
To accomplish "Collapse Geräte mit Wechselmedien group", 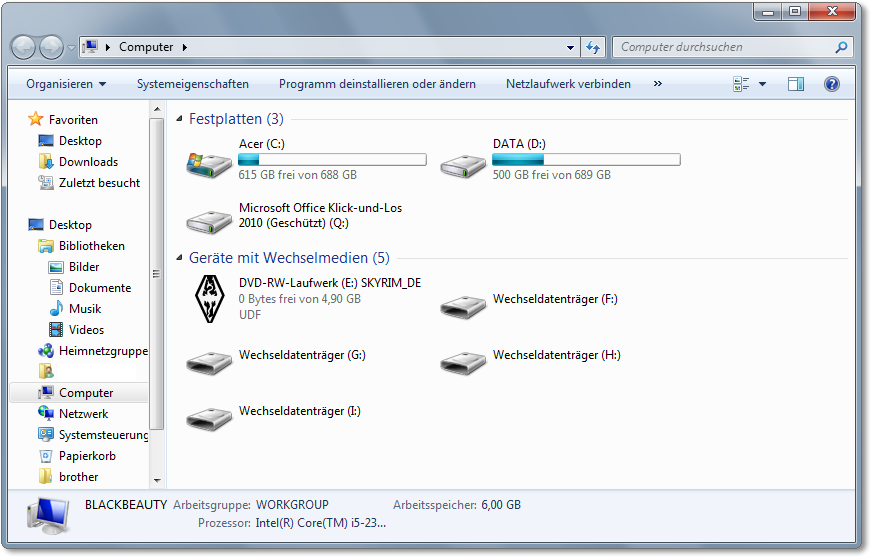I will point(179,258).
